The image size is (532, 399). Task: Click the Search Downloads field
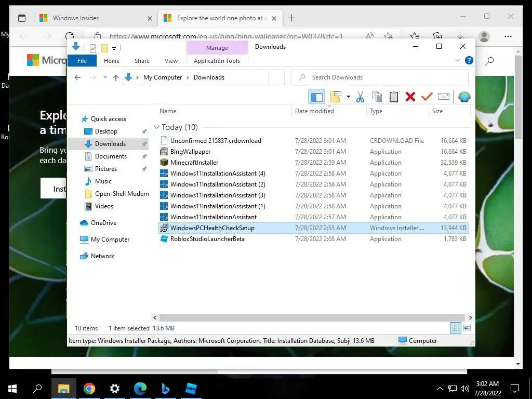380,77
